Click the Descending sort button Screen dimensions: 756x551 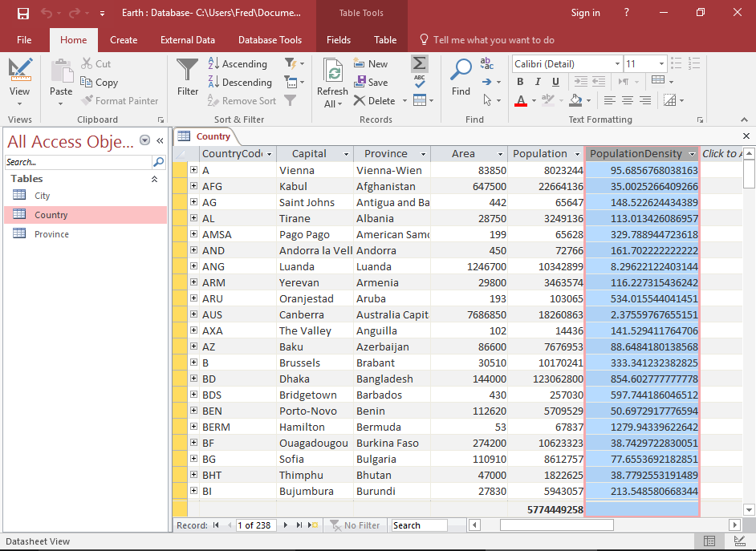tap(240, 83)
